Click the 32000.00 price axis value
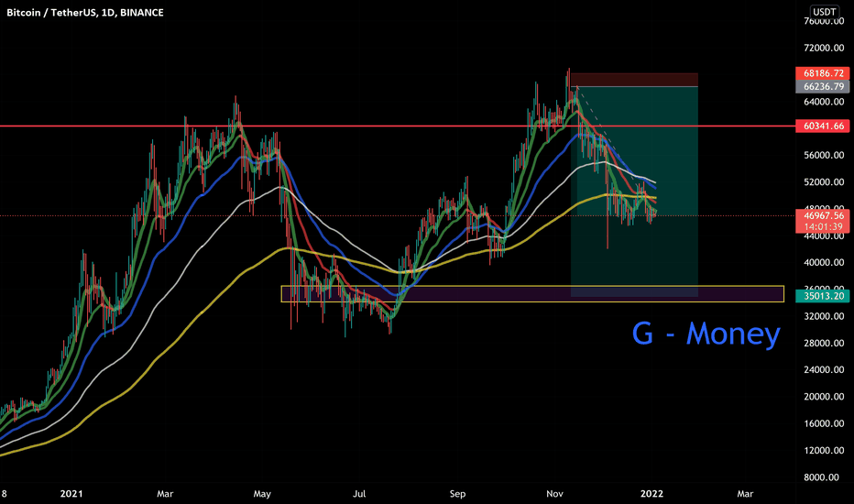Image resolution: width=854 pixels, height=504 pixels. click(x=824, y=316)
